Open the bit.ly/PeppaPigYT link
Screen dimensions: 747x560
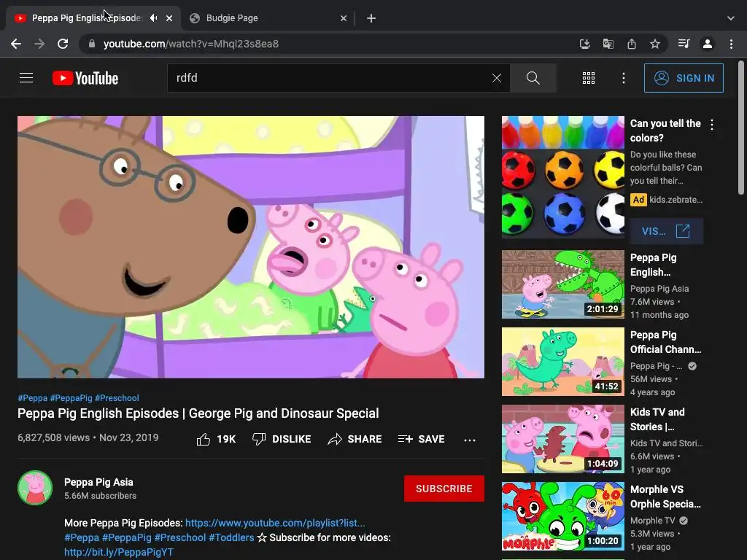tap(119, 552)
